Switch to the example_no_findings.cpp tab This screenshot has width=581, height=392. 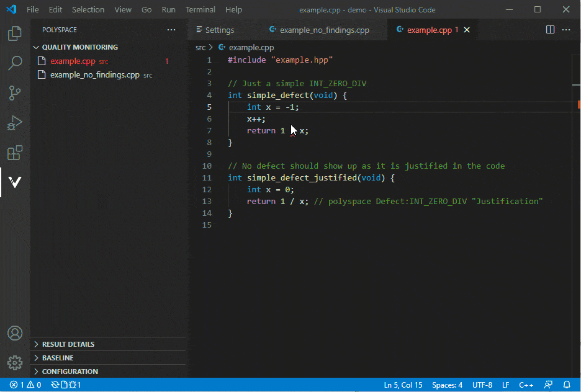pyautogui.click(x=324, y=30)
